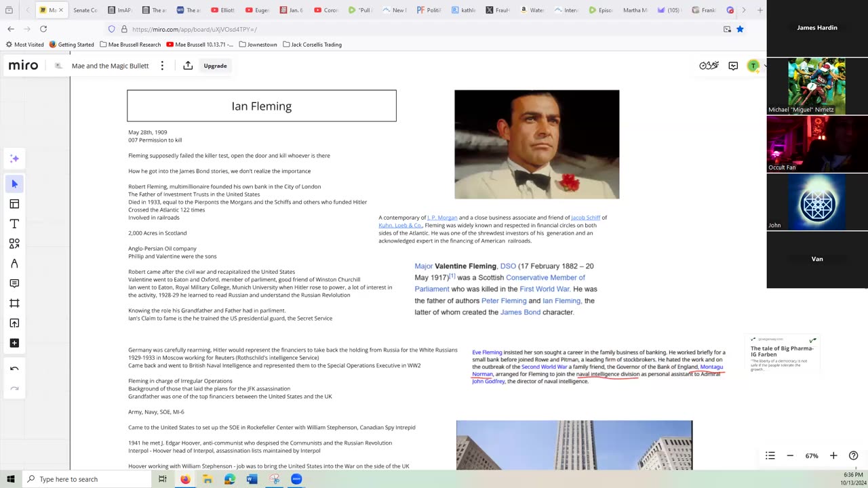Viewport: 868px width, 488px height.
Task: Select the pen drawing tool
Action: (14, 264)
